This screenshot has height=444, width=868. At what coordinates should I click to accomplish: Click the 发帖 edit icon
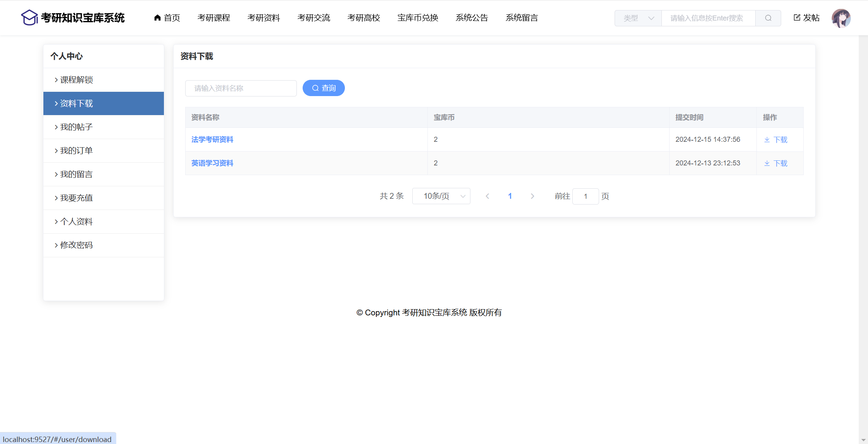tap(797, 17)
